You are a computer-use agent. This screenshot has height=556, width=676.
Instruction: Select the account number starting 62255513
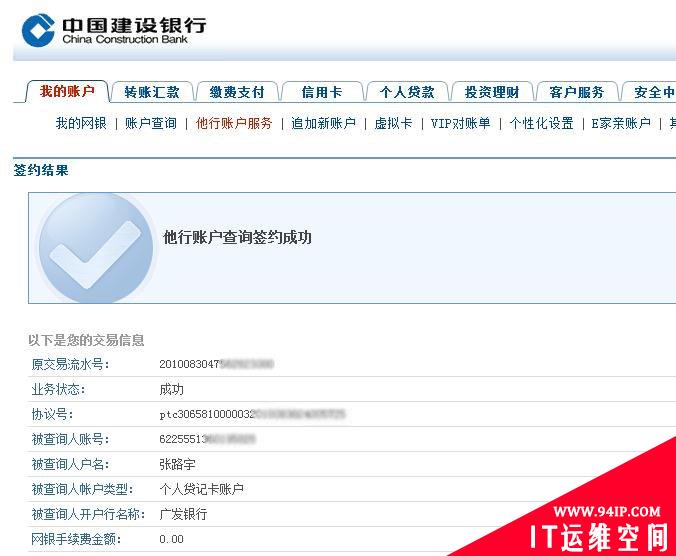click(x=207, y=440)
